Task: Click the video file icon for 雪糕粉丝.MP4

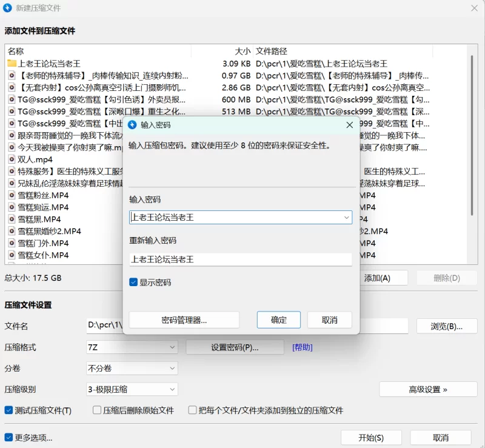Action: click(12, 195)
